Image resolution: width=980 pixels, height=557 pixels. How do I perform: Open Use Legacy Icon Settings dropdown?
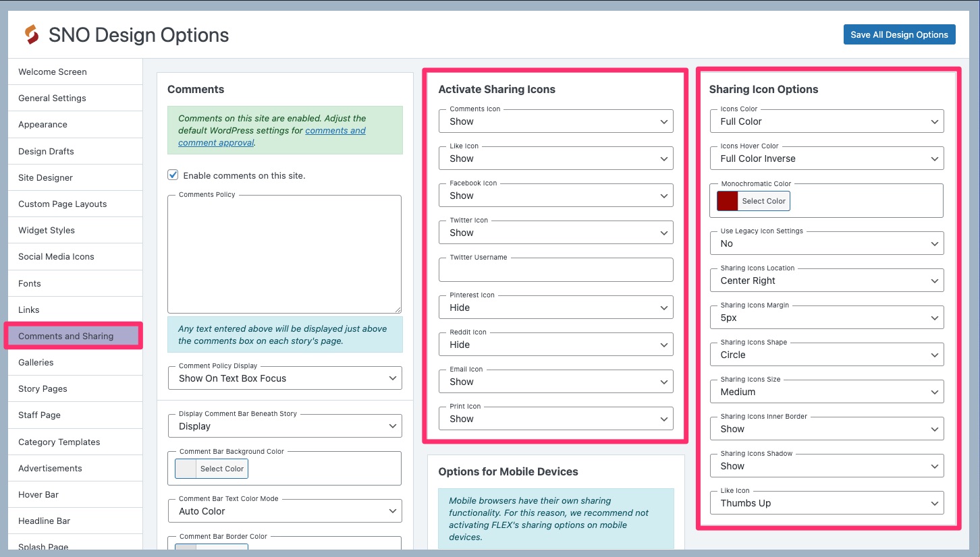click(827, 243)
